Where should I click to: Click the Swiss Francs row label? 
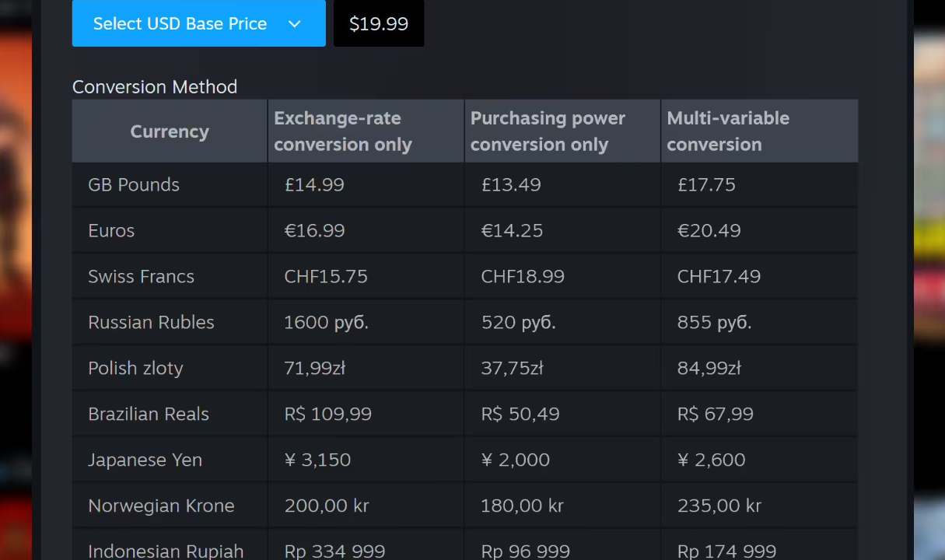(x=141, y=277)
